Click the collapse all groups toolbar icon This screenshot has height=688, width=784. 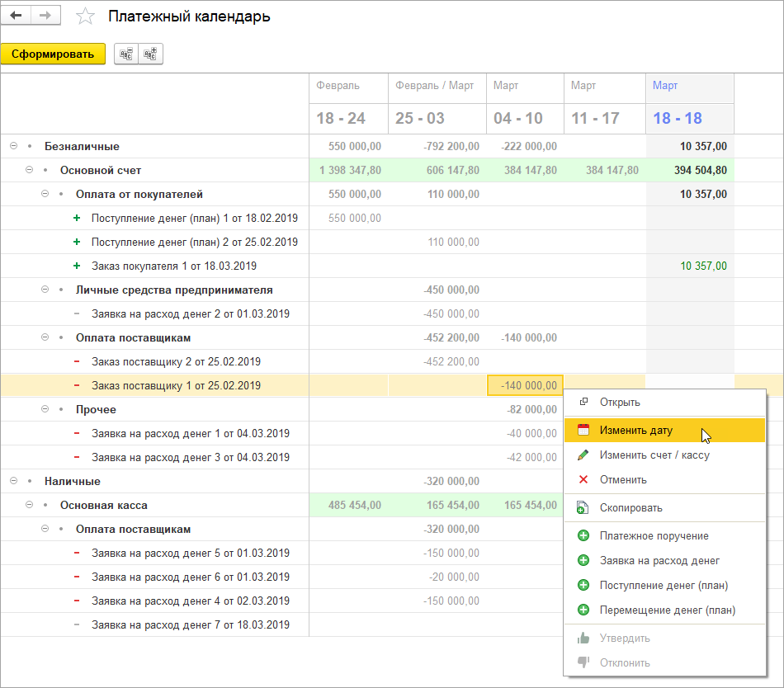pos(126,54)
